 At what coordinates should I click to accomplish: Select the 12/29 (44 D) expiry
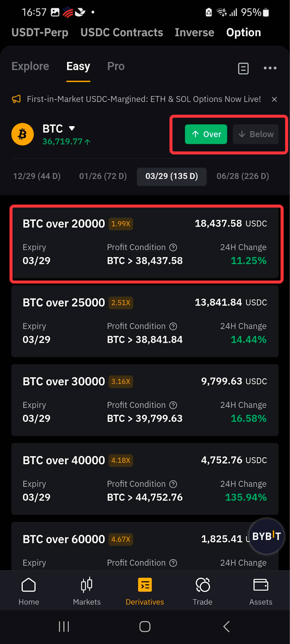(37, 176)
